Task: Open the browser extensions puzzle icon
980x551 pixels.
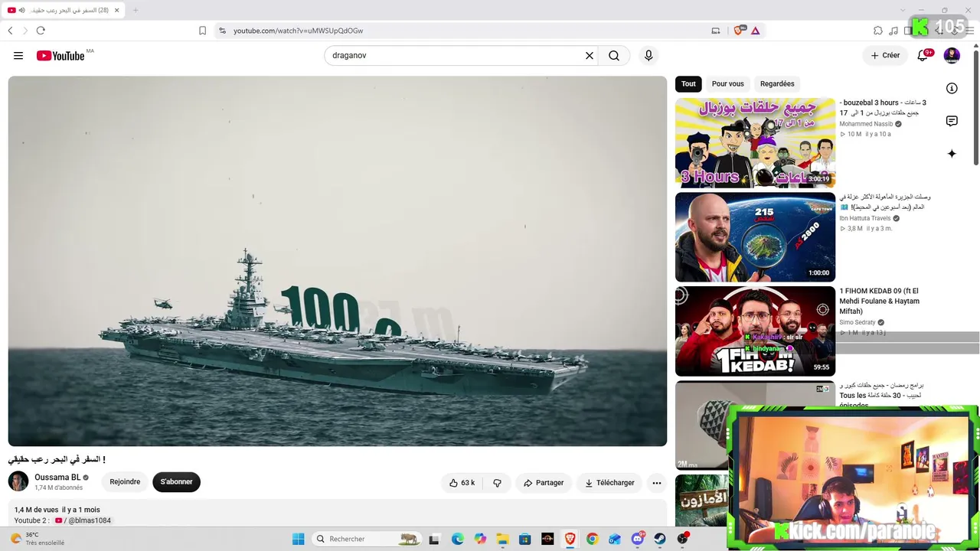Action: (x=878, y=31)
